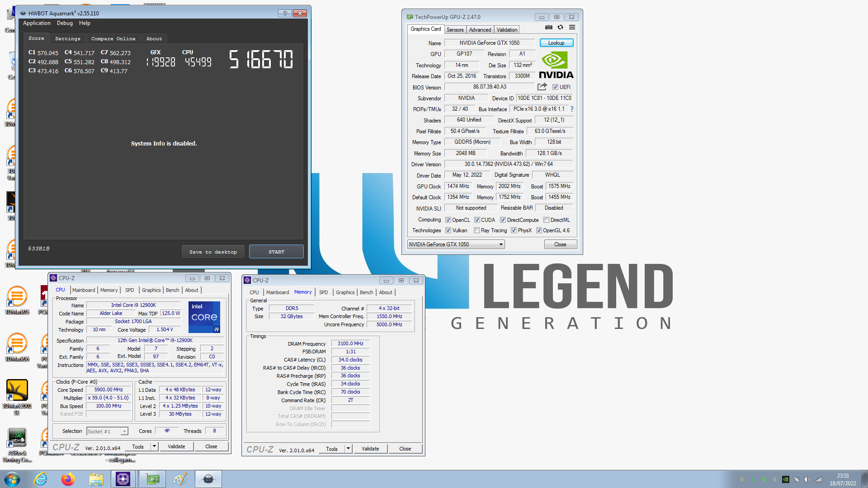Screen dimensions: 868x488
Task: Click the taskbar clock 23:51
Action: (843, 476)
